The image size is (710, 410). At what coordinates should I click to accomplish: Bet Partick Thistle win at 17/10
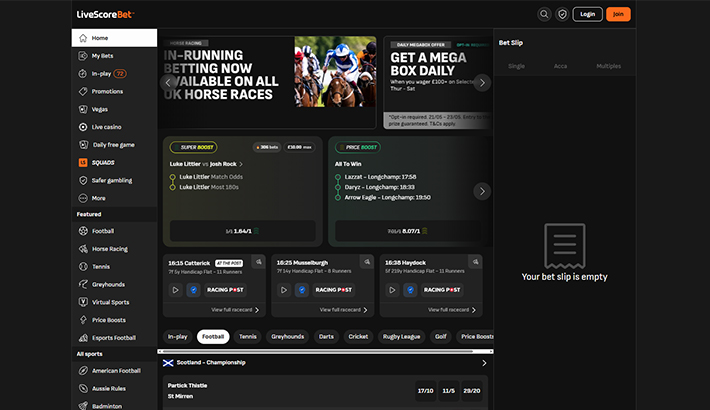point(426,391)
